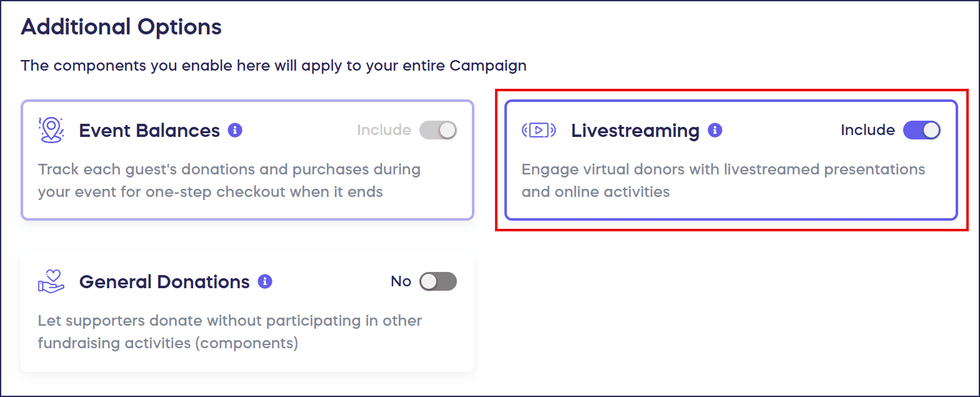Click the Event Balances description text

coord(229,180)
